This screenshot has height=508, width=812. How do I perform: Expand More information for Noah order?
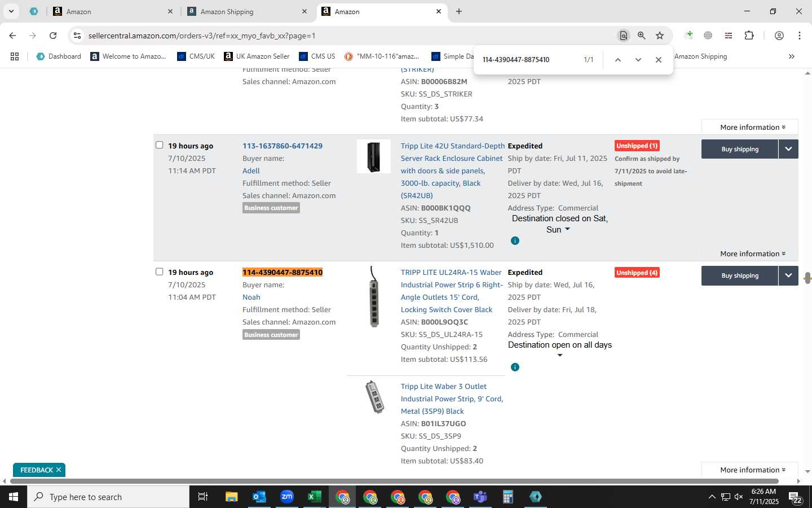click(752, 470)
